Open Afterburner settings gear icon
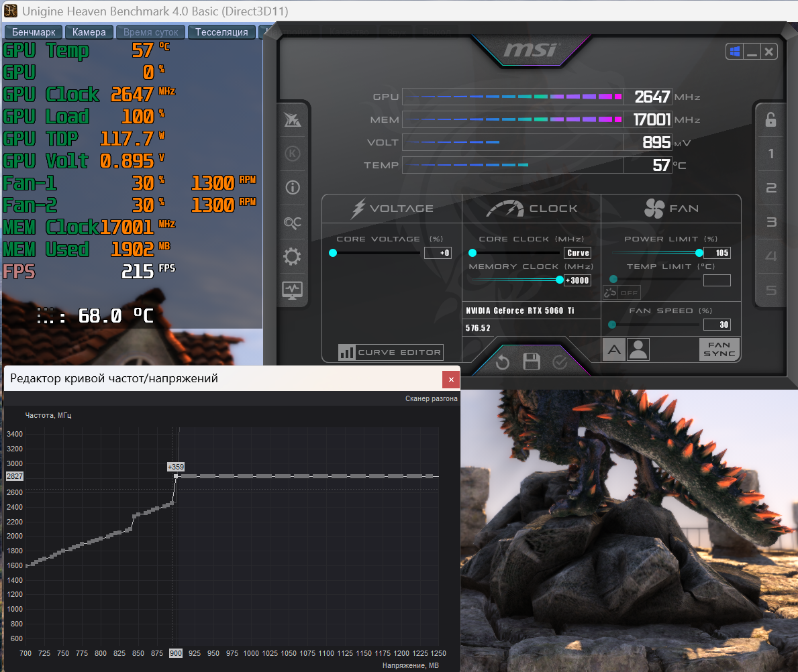798x672 pixels. [292, 256]
